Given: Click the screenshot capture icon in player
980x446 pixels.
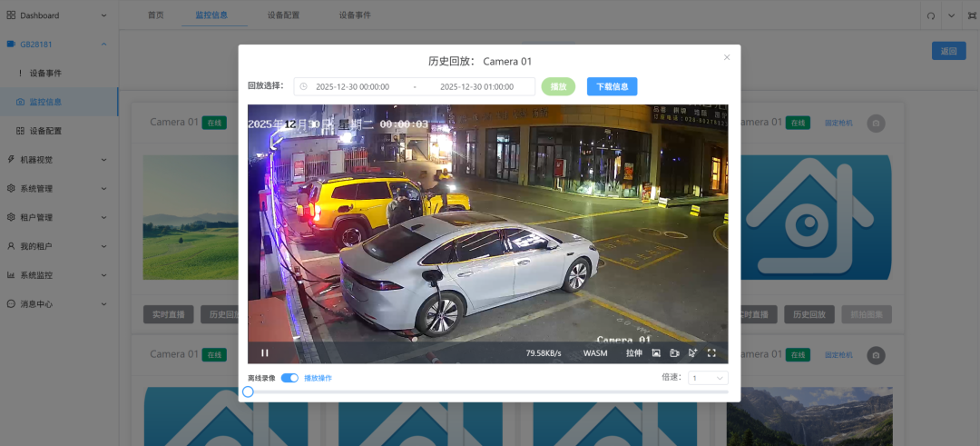Looking at the screenshot, I should pos(656,353).
